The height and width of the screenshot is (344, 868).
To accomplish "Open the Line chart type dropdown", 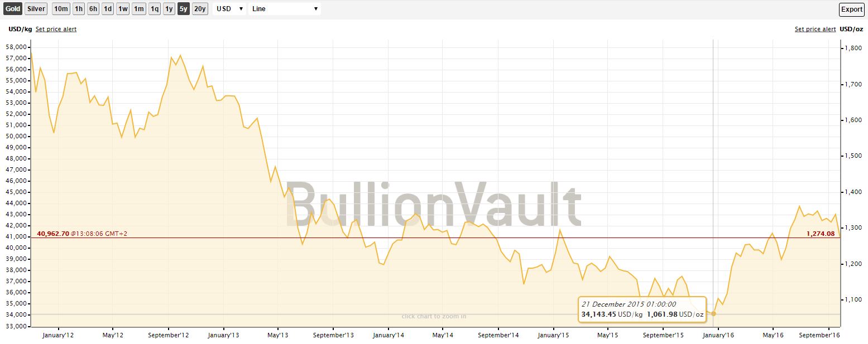I will (x=285, y=9).
